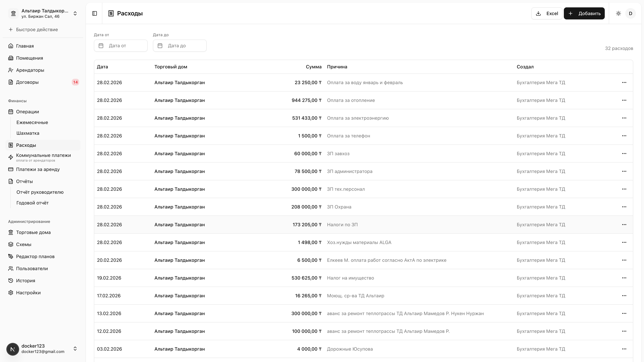This screenshot has height=362, width=644.
Task: Click the 944 275,00 ₸ amount cell
Action: [x=307, y=100]
